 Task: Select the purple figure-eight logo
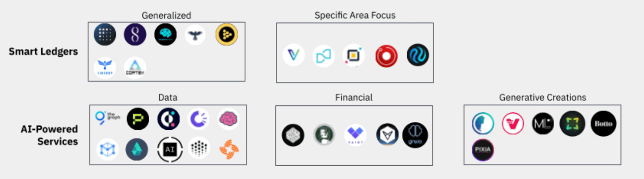[x=135, y=35]
